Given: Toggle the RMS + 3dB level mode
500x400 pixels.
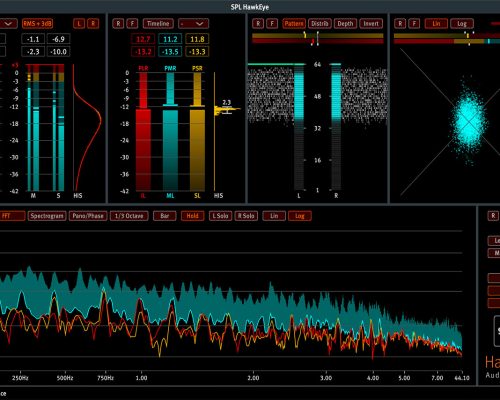Looking at the screenshot, I should tap(37, 24).
